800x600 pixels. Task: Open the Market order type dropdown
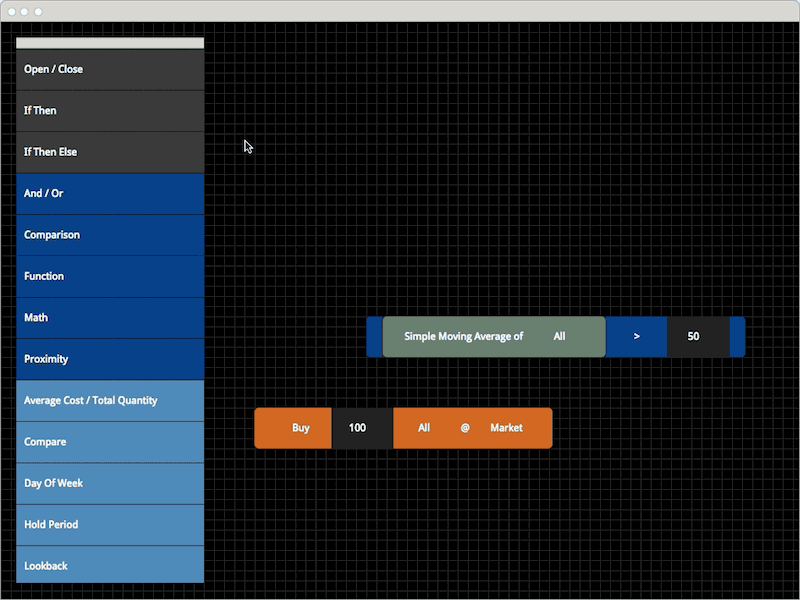(x=506, y=428)
